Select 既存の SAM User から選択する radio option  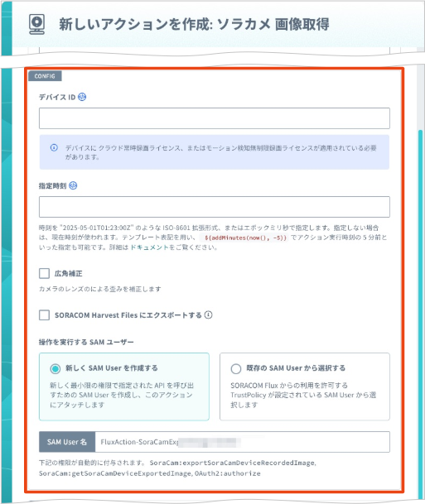pos(236,368)
